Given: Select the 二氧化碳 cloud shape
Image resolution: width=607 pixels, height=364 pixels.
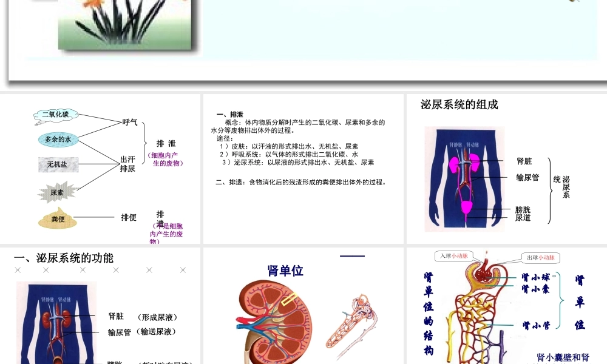Looking at the screenshot, I should (x=58, y=114).
